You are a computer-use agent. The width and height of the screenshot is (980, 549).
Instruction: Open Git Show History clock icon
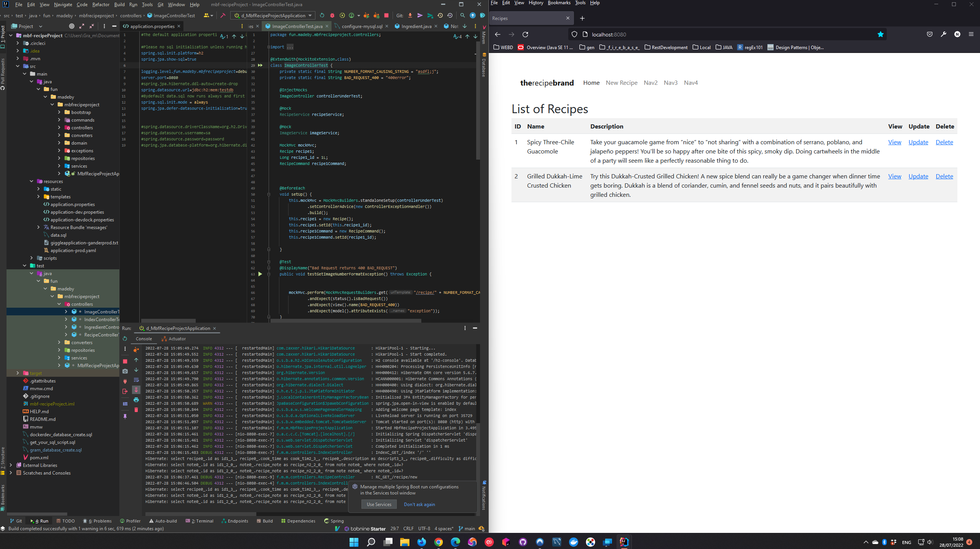pyautogui.click(x=440, y=15)
